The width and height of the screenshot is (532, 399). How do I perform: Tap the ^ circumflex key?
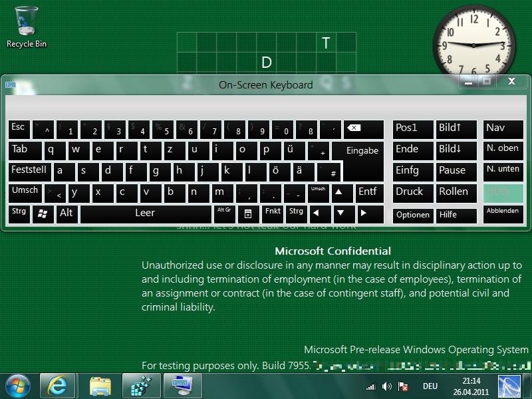(43, 129)
